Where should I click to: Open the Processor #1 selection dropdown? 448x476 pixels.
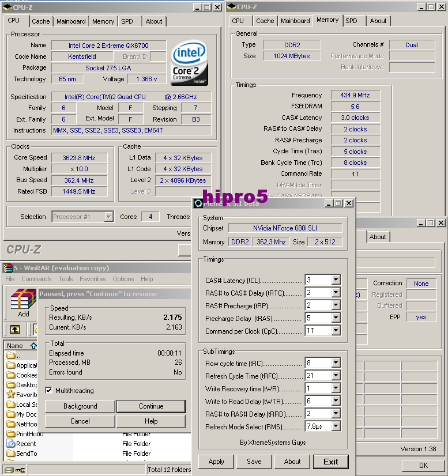point(108,217)
